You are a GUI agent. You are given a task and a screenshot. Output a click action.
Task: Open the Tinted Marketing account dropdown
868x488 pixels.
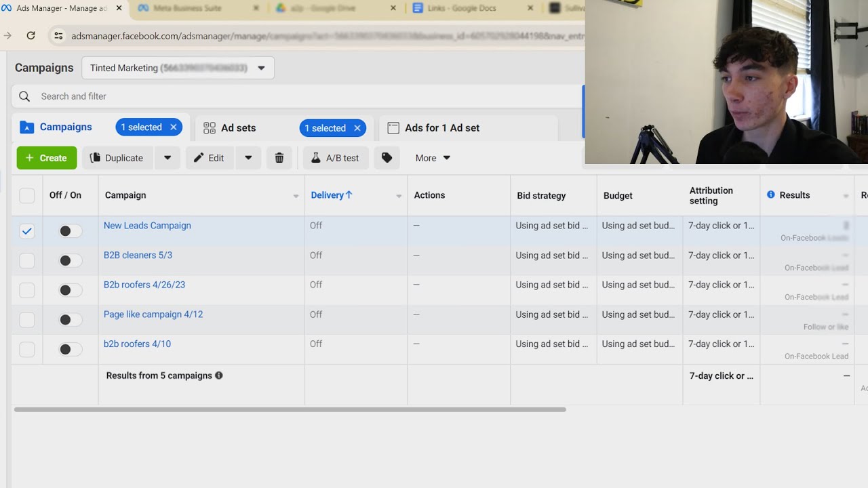point(178,68)
